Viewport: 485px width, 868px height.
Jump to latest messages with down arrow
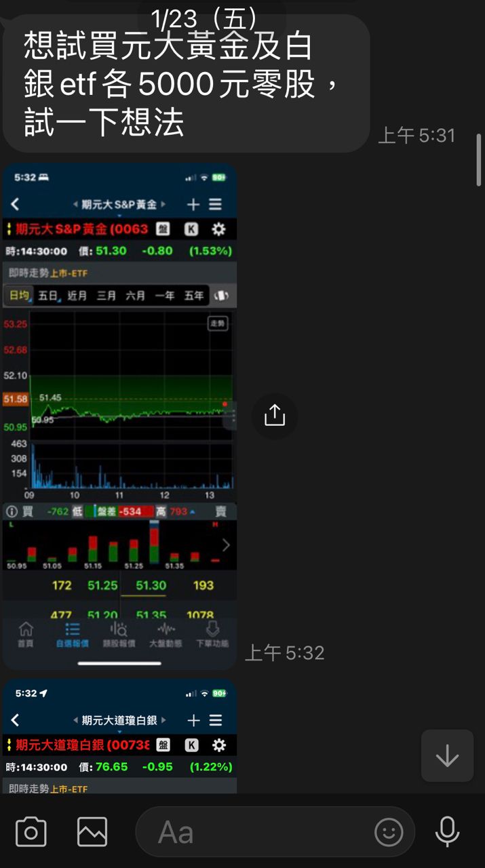tap(447, 755)
